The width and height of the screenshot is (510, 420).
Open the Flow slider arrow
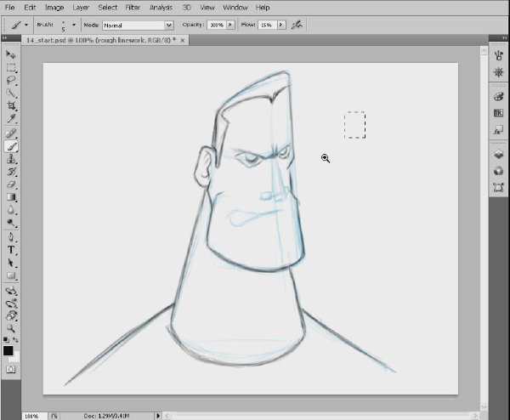(281, 25)
